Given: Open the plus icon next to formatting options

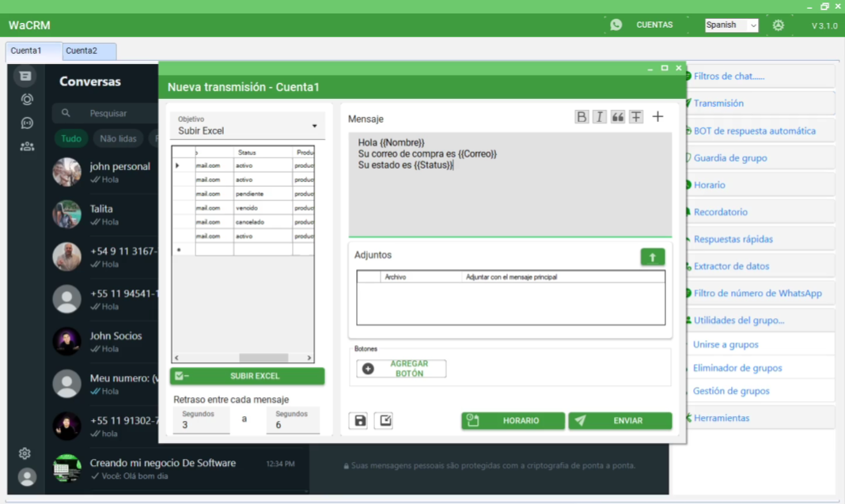Looking at the screenshot, I should 657,116.
